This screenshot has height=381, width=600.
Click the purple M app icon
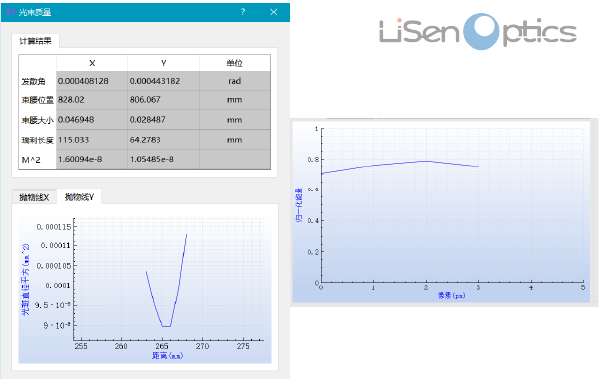11,12
